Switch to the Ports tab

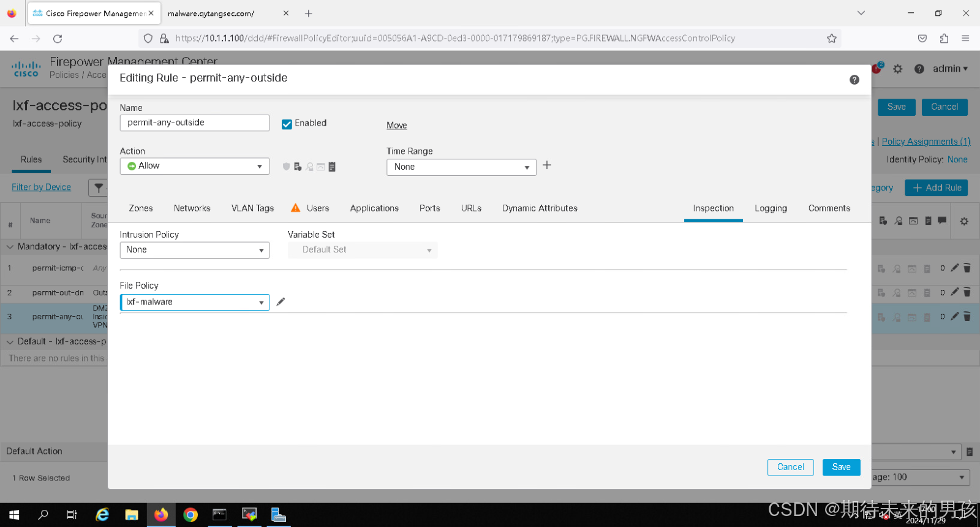430,208
